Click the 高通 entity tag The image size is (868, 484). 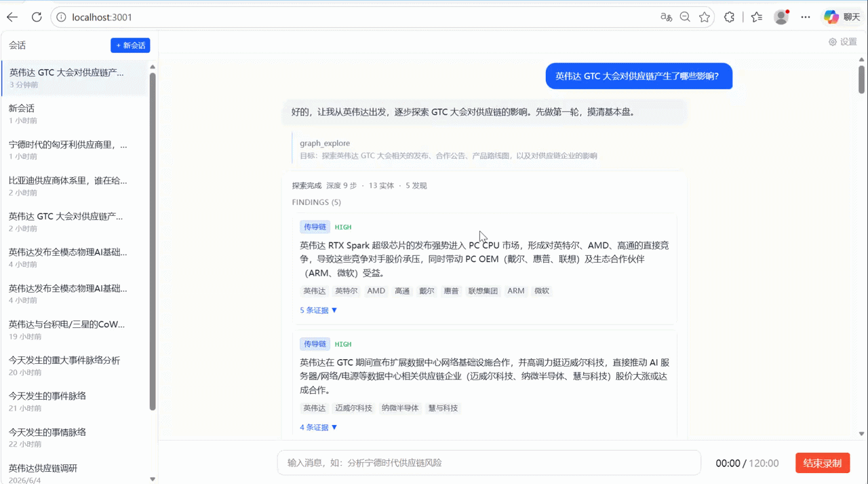(x=402, y=291)
